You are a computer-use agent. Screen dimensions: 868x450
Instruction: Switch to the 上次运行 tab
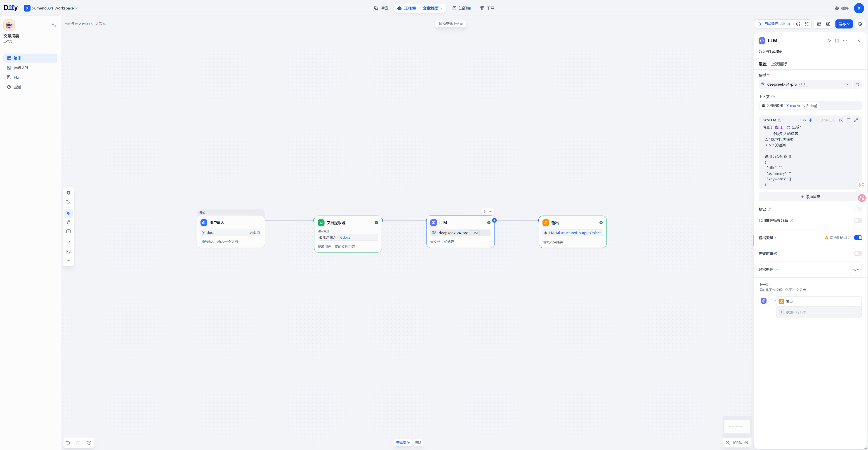point(779,64)
